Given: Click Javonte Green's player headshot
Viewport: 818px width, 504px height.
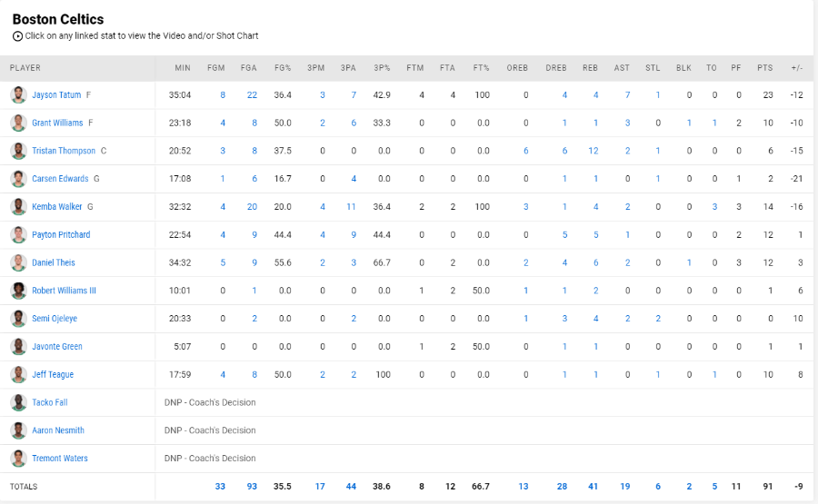Looking at the screenshot, I should 19,347.
